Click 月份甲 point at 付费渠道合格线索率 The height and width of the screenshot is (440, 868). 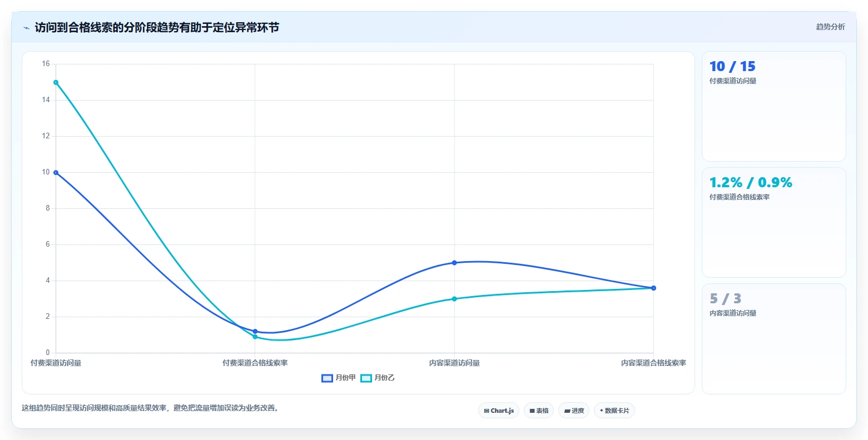(255, 331)
